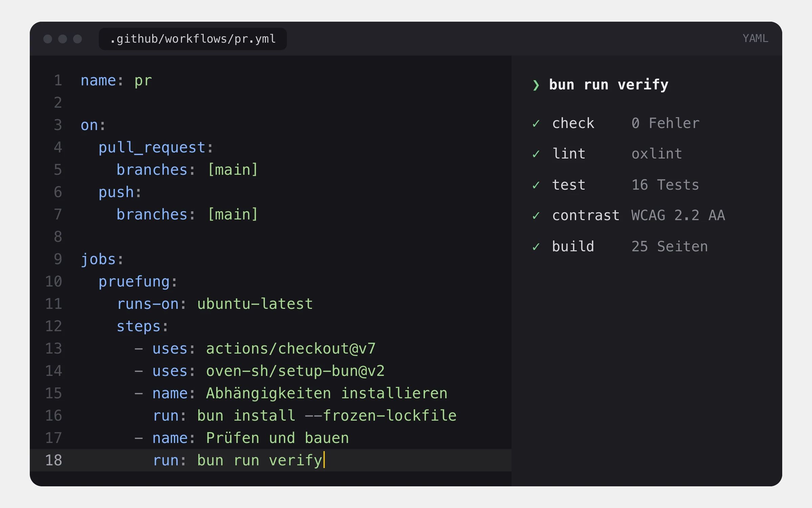This screenshot has height=508, width=812.
Task: Click the checkmark next to build
Action: pyautogui.click(x=536, y=247)
